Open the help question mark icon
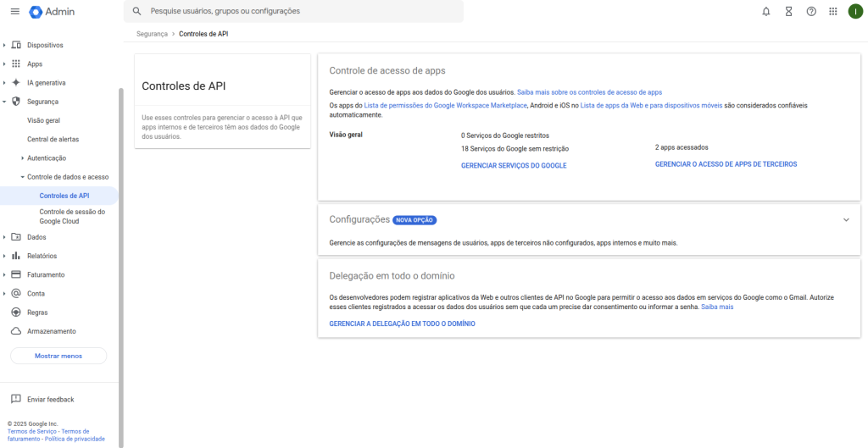Image resolution: width=868 pixels, height=448 pixels. pos(811,12)
